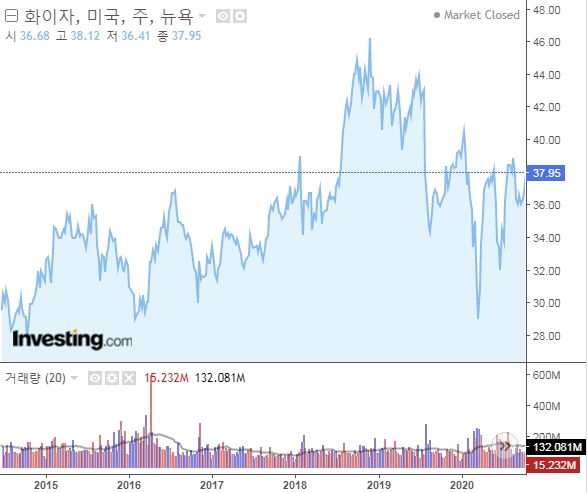This screenshot has width=587, height=493.
Task: Click the 2016 label on time axis
Action: tap(129, 485)
